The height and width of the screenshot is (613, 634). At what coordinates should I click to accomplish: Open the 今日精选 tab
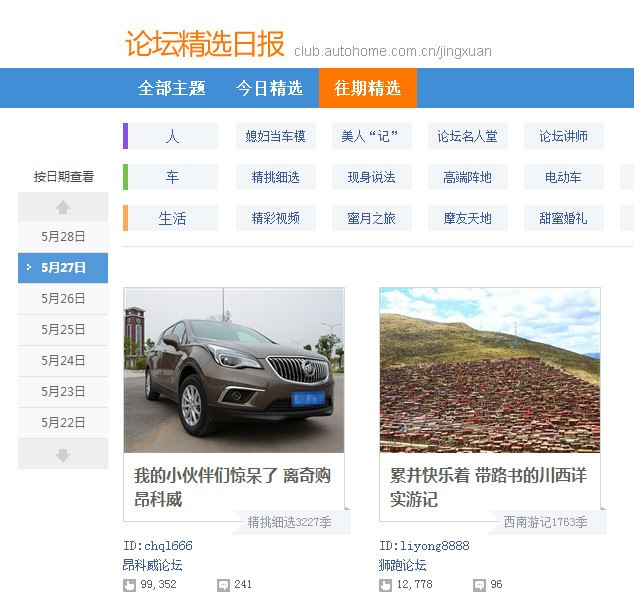click(269, 88)
